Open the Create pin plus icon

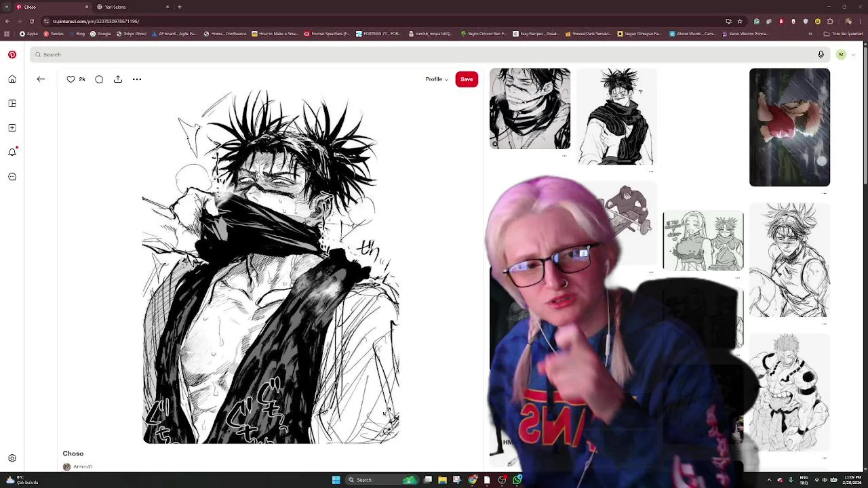pos(12,128)
